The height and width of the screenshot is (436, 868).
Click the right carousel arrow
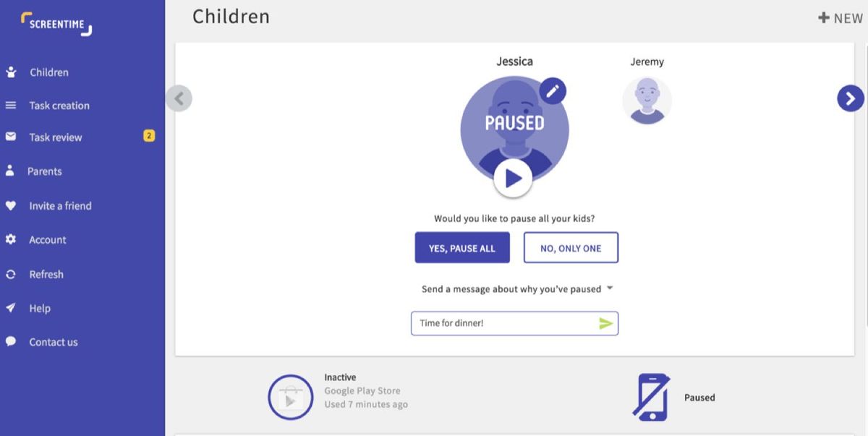coord(850,98)
